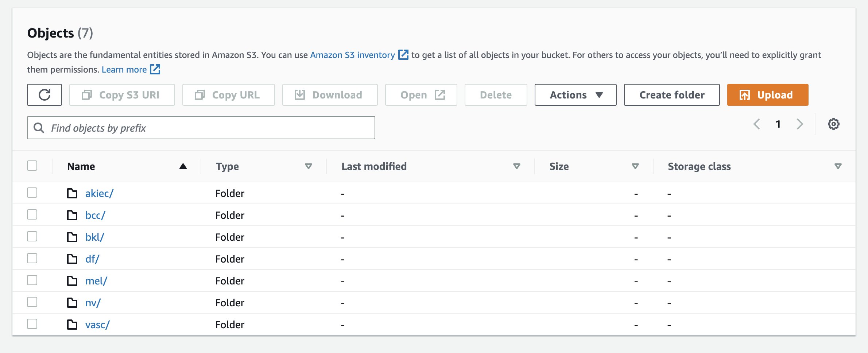
Task: Follow the Learn more link
Action: click(x=131, y=69)
